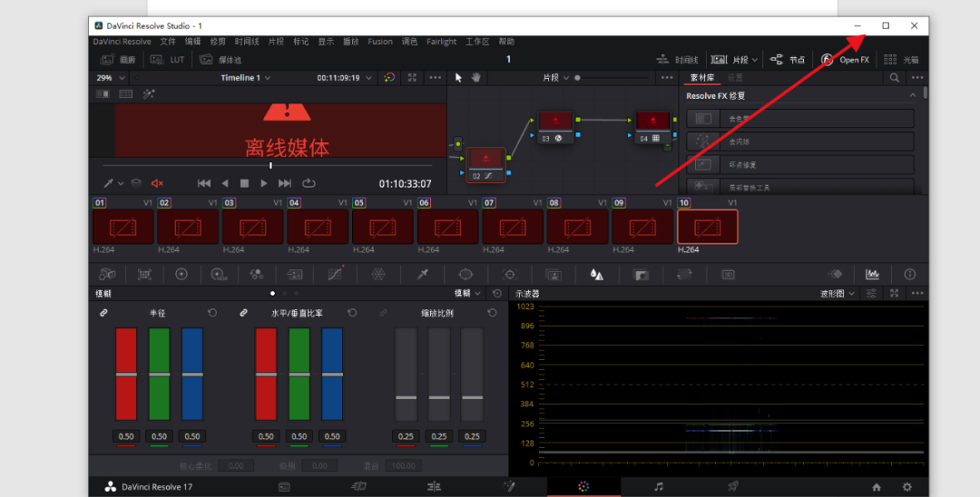Open the 文件 menu

[168, 42]
